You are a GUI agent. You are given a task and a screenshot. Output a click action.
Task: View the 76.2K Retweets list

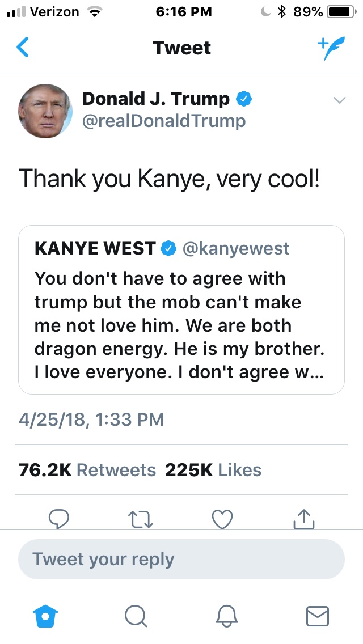click(87, 470)
